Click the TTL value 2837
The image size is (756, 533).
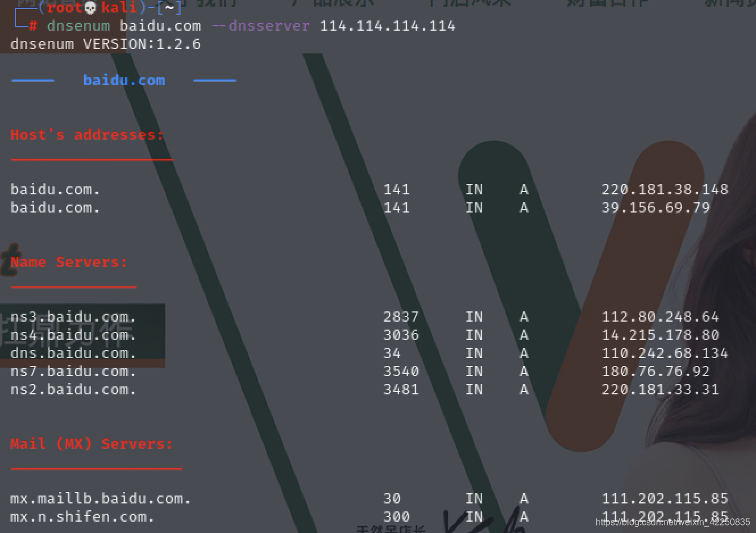(x=401, y=317)
